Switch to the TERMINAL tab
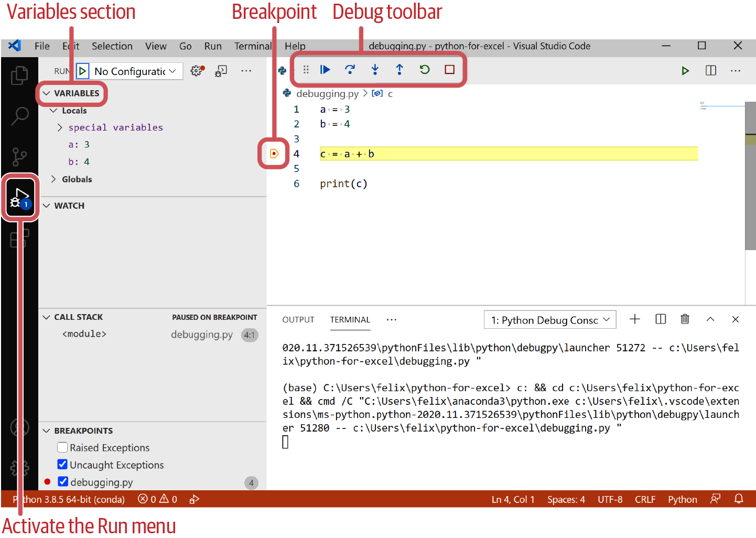The height and width of the screenshot is (538, 756). pos(350,320)
